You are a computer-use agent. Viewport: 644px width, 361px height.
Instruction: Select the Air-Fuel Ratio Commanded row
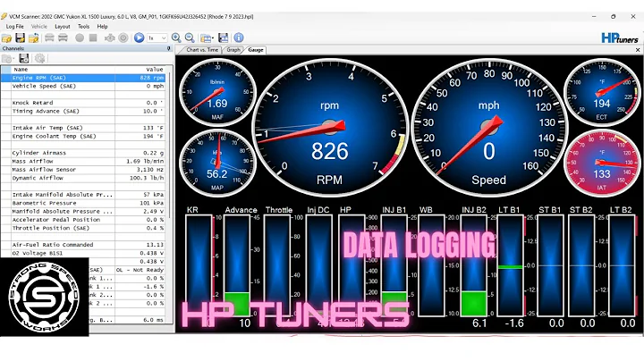tap(83, 245)
